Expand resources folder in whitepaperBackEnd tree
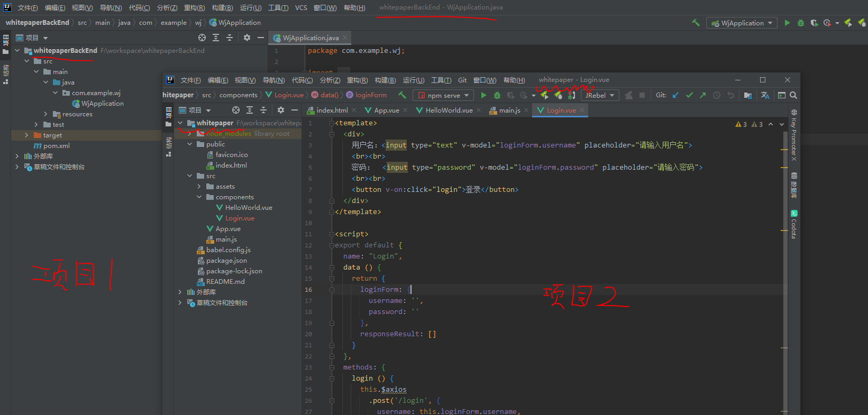This screenshot has width=868, height=415. (x=46, y=114)
